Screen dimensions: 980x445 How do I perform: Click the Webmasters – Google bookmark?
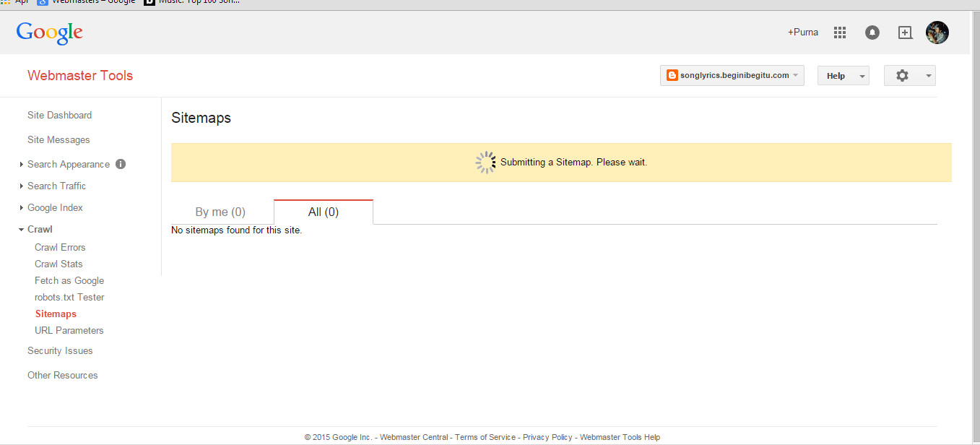87,2
